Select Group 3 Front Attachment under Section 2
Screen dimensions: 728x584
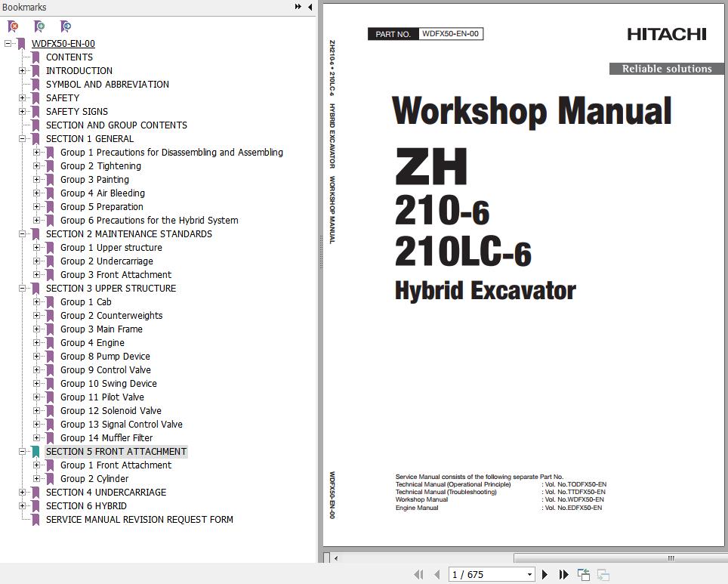[x=116, y=275]
